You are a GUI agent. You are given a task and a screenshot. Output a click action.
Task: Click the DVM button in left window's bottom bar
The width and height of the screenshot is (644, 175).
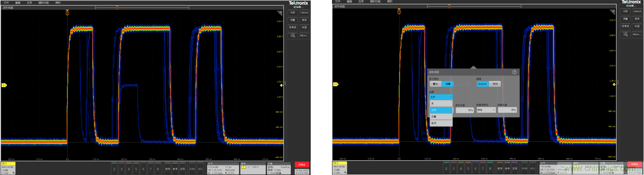coord(193,168)
